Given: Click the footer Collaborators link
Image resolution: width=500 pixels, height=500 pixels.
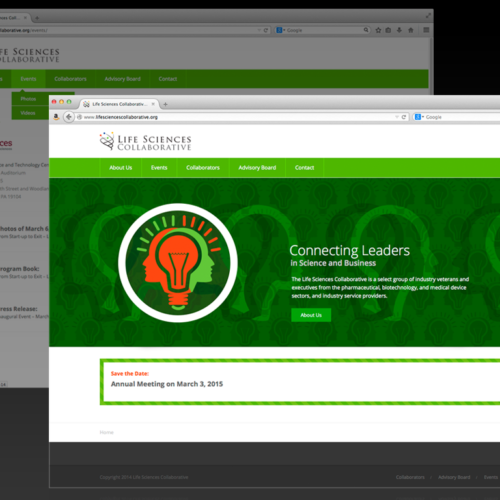Looking at the screenshot, I should (x=410, y=477).
